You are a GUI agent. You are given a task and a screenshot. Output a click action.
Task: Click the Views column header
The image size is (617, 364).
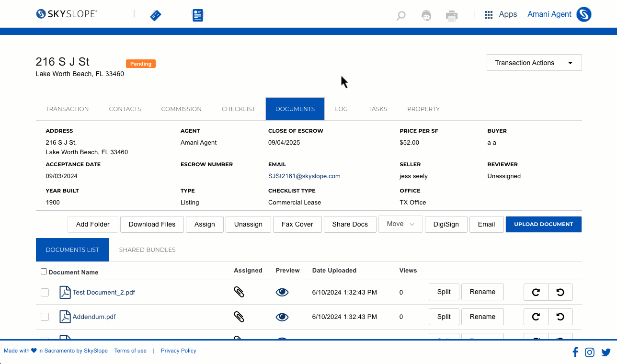tap(408, 271)
